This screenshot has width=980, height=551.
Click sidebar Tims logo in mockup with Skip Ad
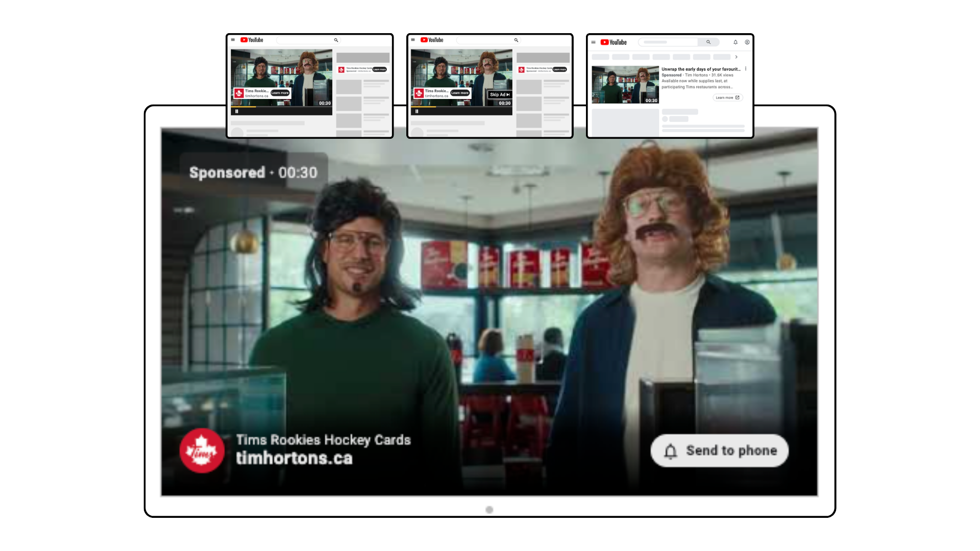(x=522, y=69)
